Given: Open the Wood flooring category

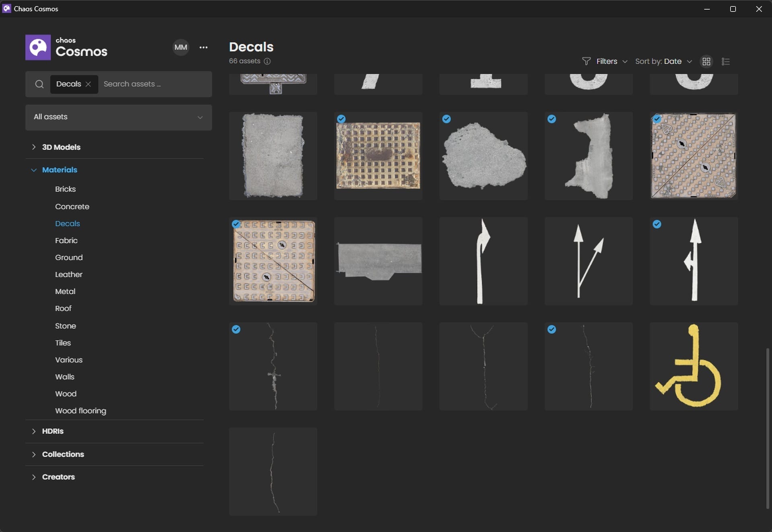Looking at the screenshot, I should [80, 411].
